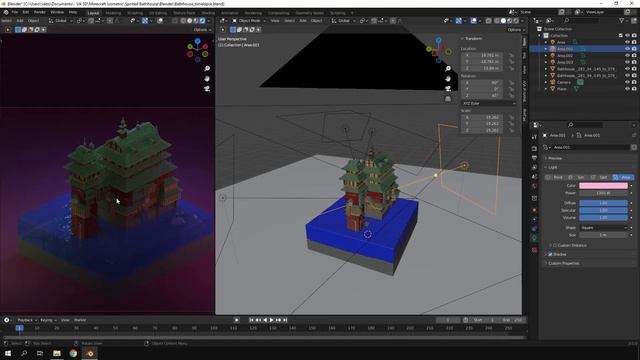Select Area.003 light in the outliner
The width and height of the screenshot is (640, 360).
[x=565, y=62]
